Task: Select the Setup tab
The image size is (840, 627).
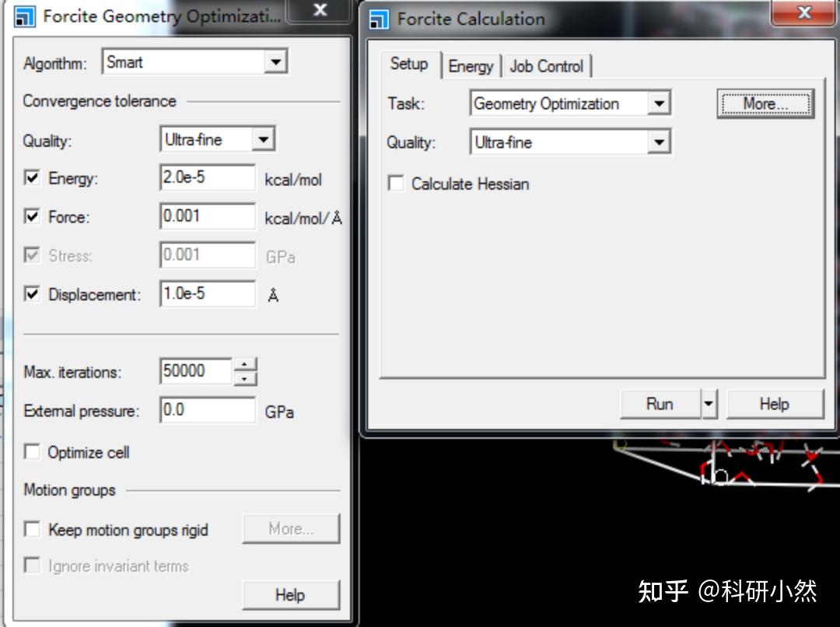Action: coord(409,65)
